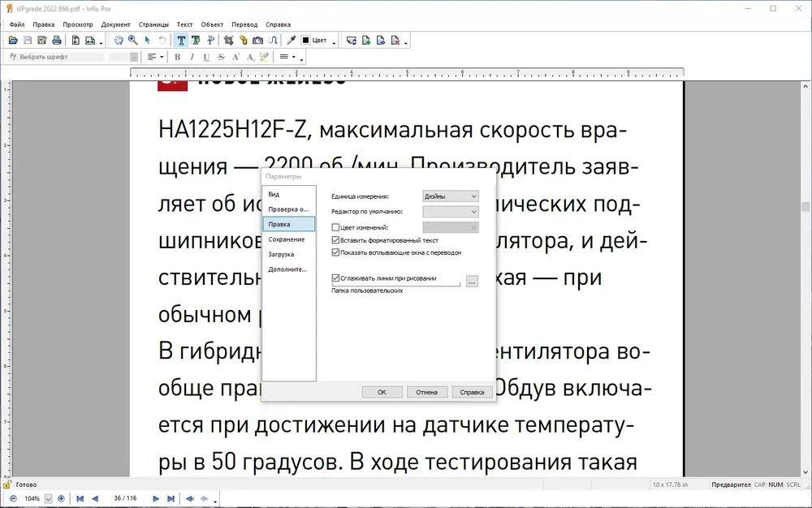Image resolution: width=812 pixels, height=508 pixels.
Task: Toggle Italic formatting button
Action: pyautogui.click(x=192, y=57)
